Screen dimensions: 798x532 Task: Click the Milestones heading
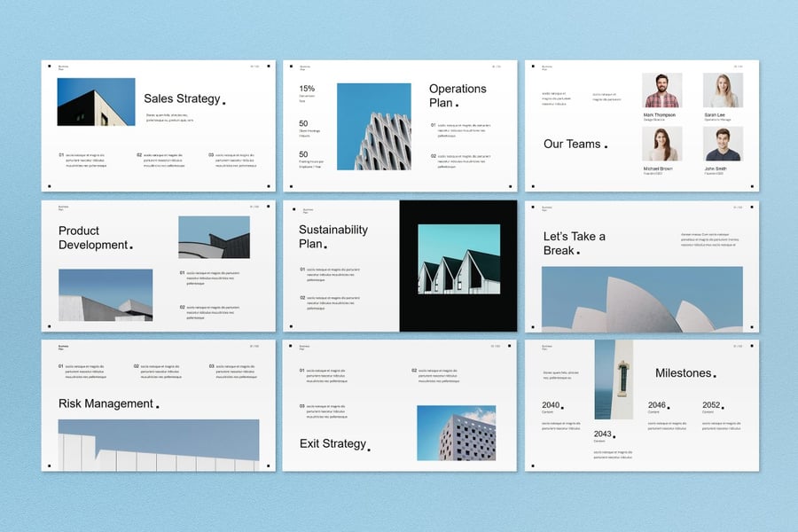coord(683,373)
